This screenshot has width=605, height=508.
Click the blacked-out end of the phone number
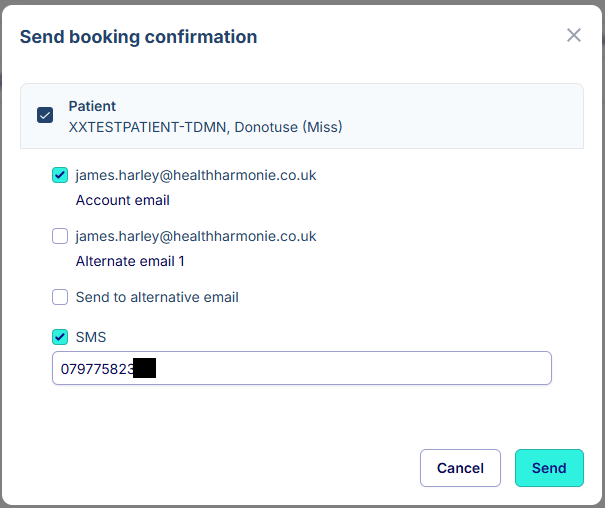pyautogui.click(x=145, y=368)
